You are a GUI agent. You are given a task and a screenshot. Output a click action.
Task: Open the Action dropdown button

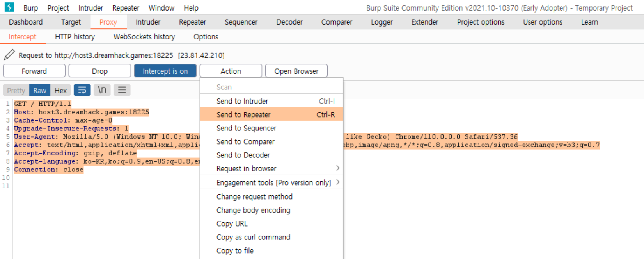[231, 71]
